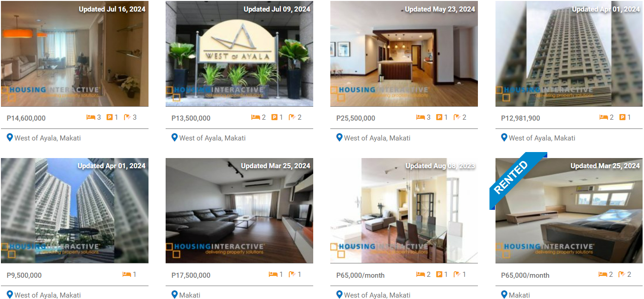Image resolution: width=644 pixels, height=299 pixels.
Task: Click the parking icon on the P13,500,000 listing
Action: pos(274,117)
